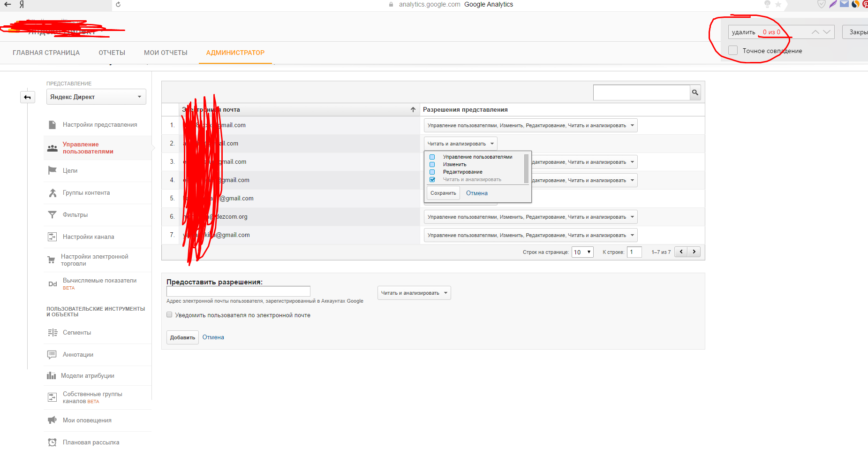This screenshot has width=868, height=451.
Task: Open Собственные группы каналов via its icon
Action: [53, 397]
